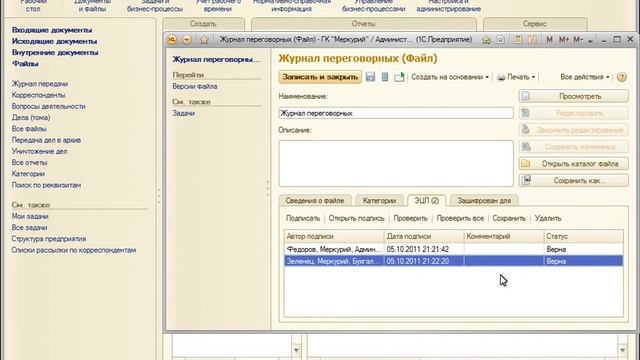The height and width of the screenshot is (360, 640).
Task: Click Открыть каталог файла button
Action: pos(573,164)
